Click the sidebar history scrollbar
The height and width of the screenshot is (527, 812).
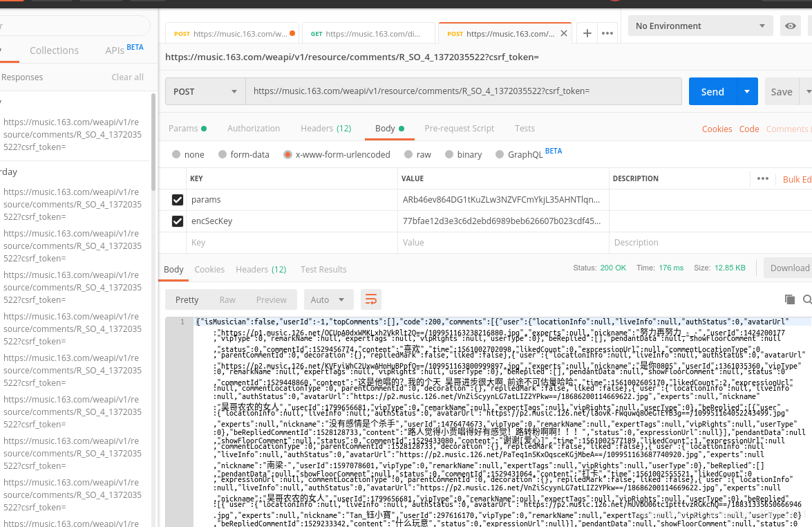(x=153, y=142)
